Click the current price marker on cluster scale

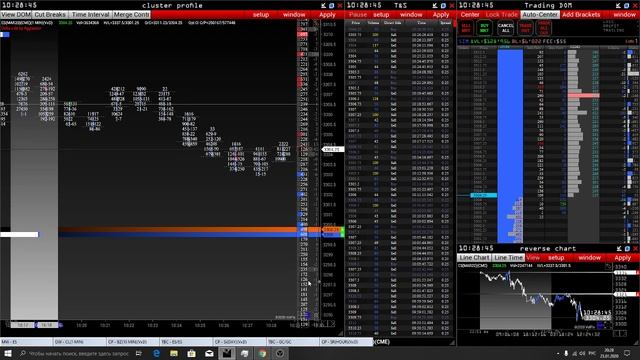click(333, 149)
